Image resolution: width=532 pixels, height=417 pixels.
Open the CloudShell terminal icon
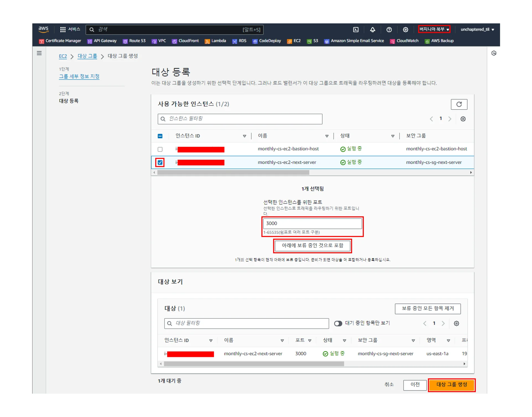(356, 30)
